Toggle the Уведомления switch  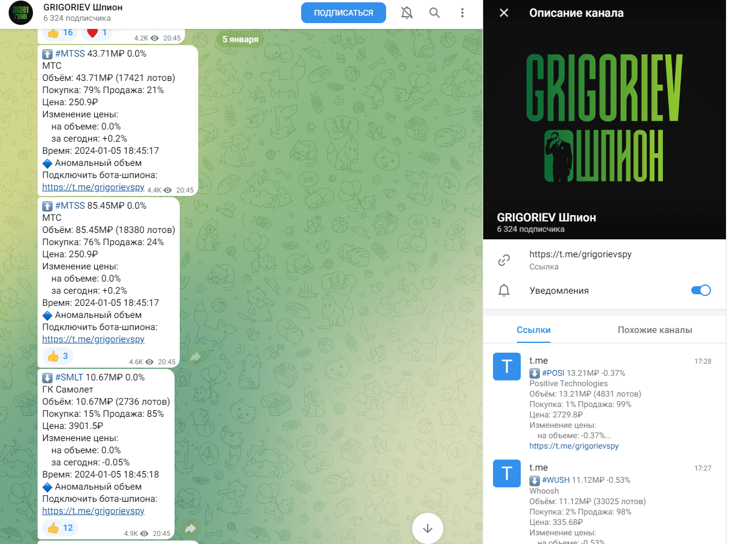701,290
